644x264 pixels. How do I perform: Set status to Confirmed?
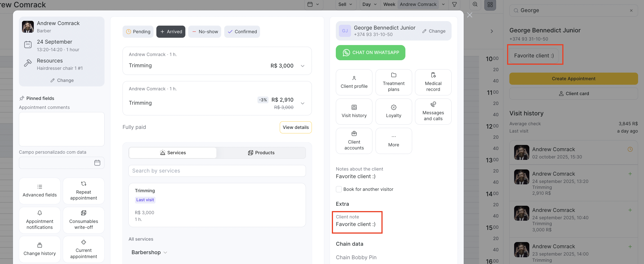tap(242, 32)
